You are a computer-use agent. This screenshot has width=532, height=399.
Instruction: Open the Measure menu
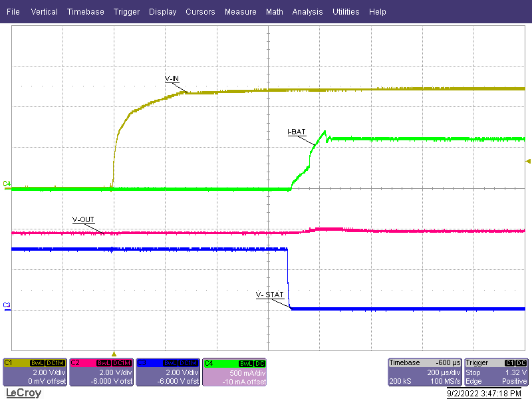click(240, 11)
